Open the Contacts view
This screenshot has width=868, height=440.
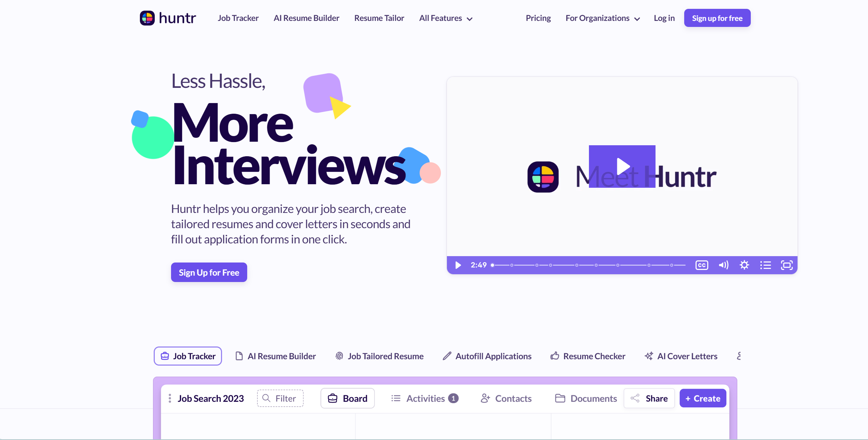[x=506, y=399]
